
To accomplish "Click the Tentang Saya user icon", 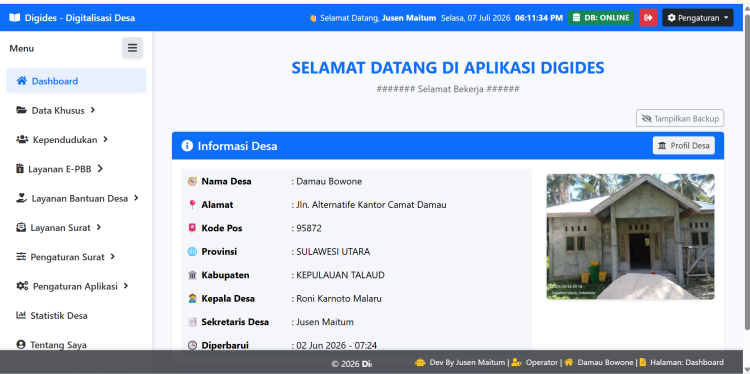I will 21,344.
